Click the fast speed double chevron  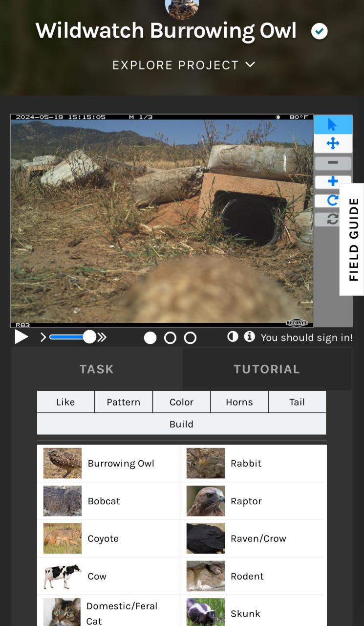[102, 337]
